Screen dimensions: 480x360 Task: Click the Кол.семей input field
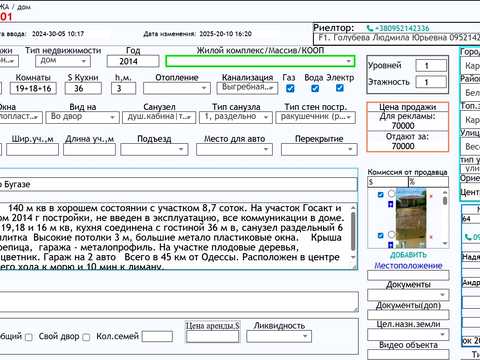click(x=157, y=336)
